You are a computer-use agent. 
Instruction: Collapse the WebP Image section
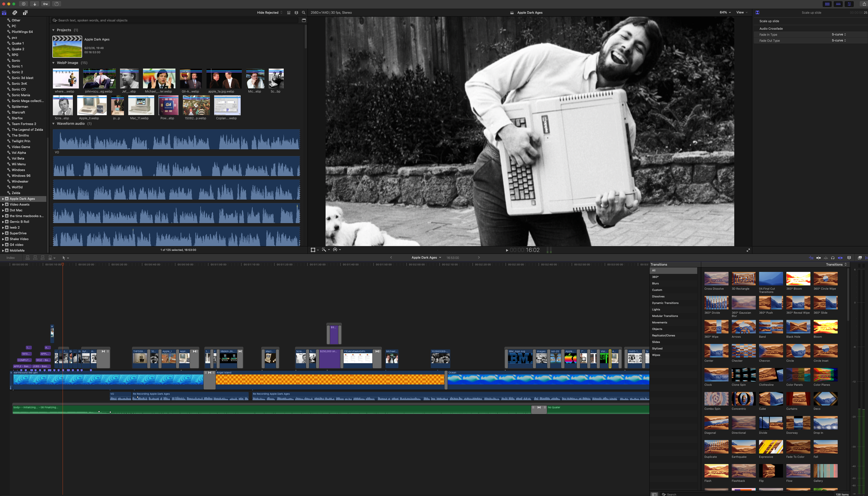(x=53, y=63)
